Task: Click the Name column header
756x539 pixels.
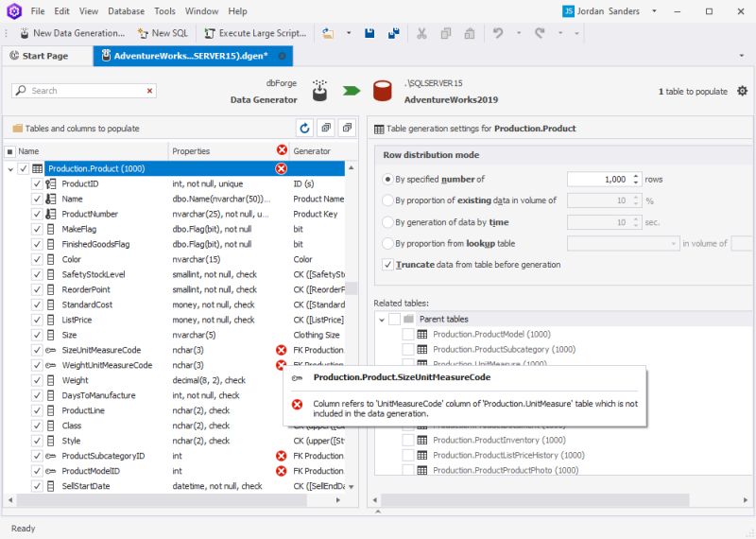Action: [x=92, y=151]
